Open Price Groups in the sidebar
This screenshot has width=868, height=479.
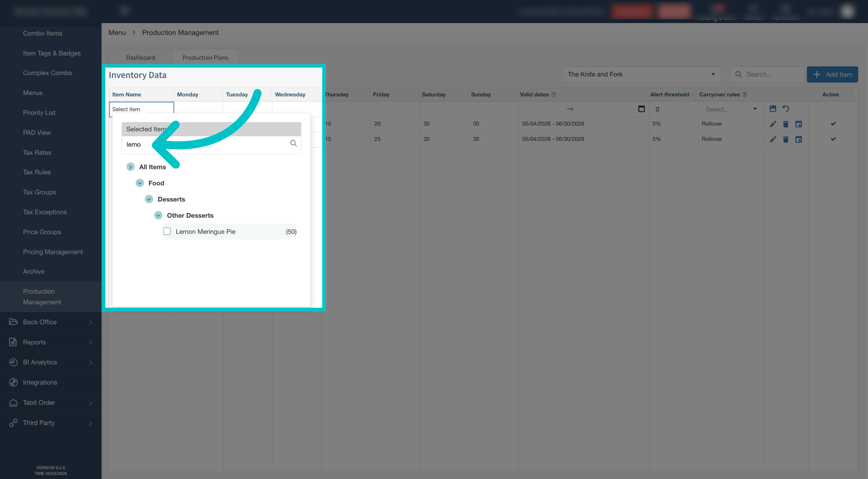coord(42,232)
